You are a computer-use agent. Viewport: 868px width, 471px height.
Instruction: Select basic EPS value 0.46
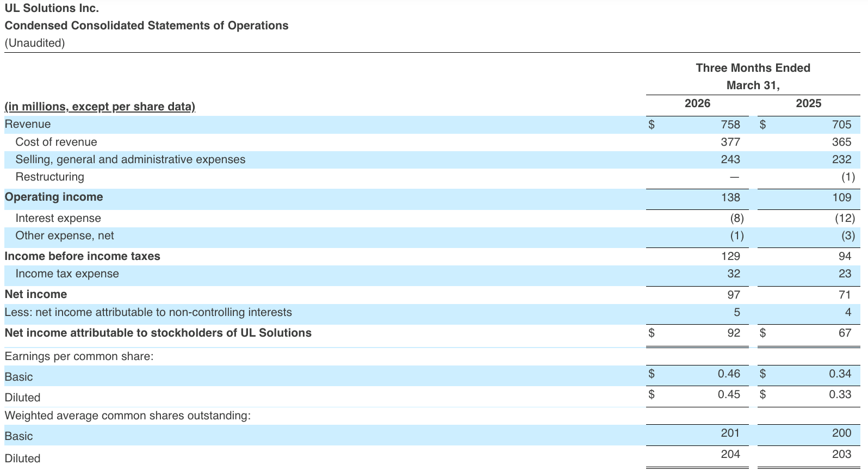(x=729, y=374)
